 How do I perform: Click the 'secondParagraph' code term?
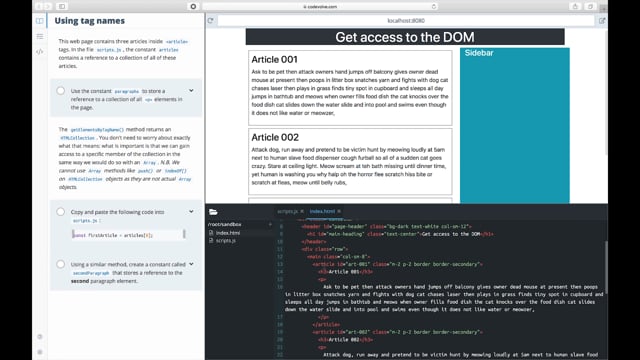point(91,273)
